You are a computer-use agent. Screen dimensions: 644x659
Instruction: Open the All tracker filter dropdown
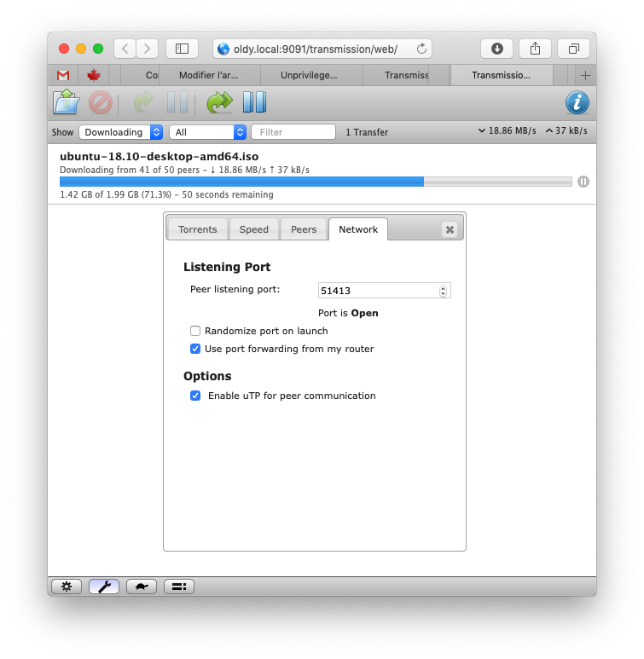pyautogui.click(x=208, y=132)
